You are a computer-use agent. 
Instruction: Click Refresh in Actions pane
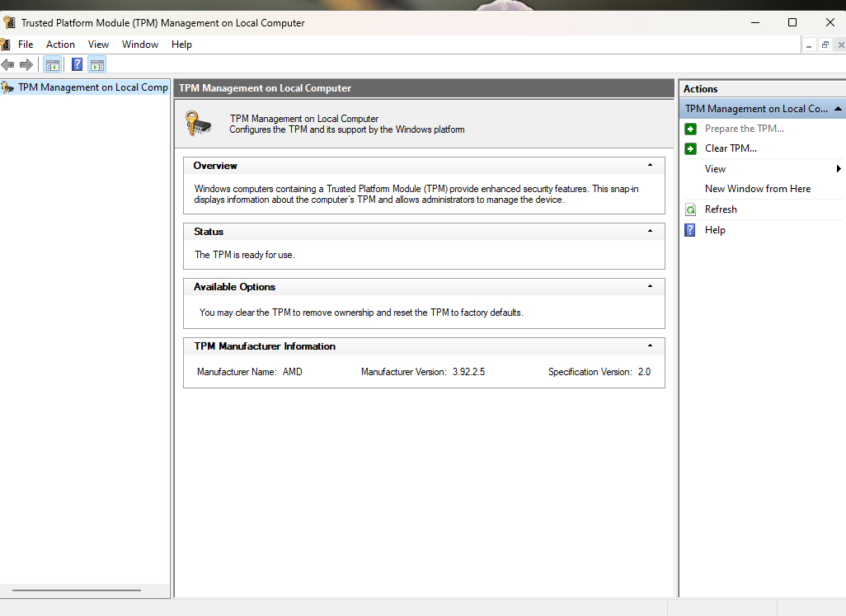721,209
